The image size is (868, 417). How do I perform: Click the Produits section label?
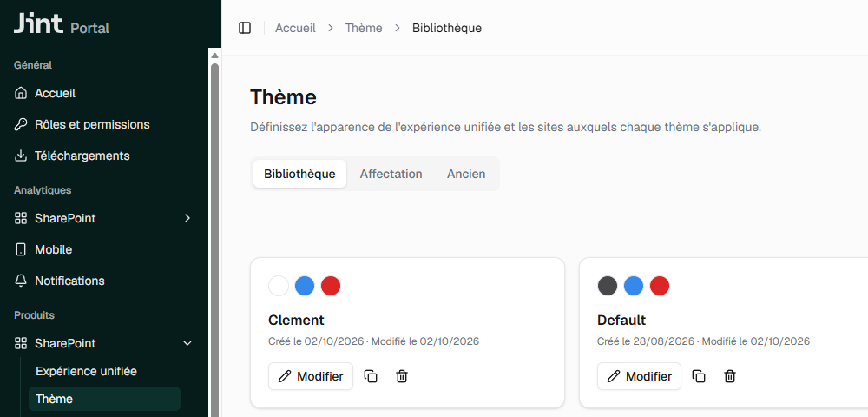click(35, 315)
